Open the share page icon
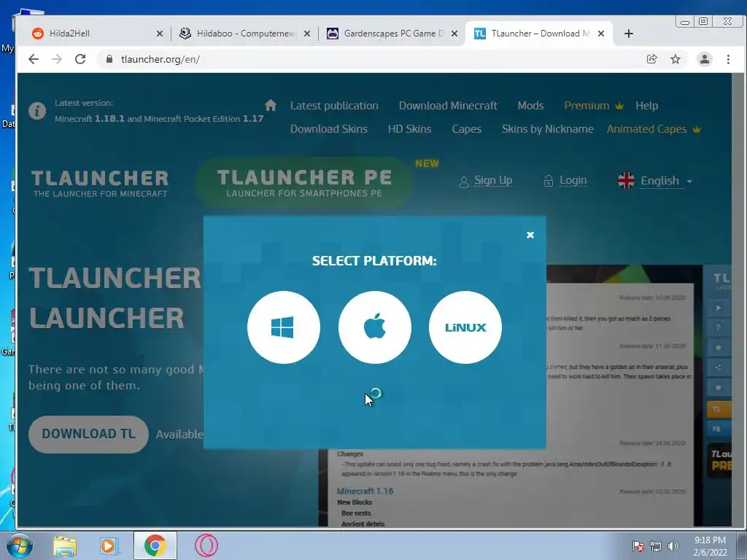This screenshot has height=560, width=747. 651,59
